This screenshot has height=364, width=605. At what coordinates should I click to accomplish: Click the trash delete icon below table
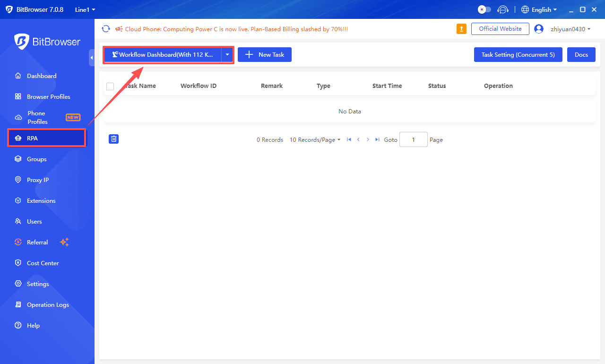click(x=113, y=139)
